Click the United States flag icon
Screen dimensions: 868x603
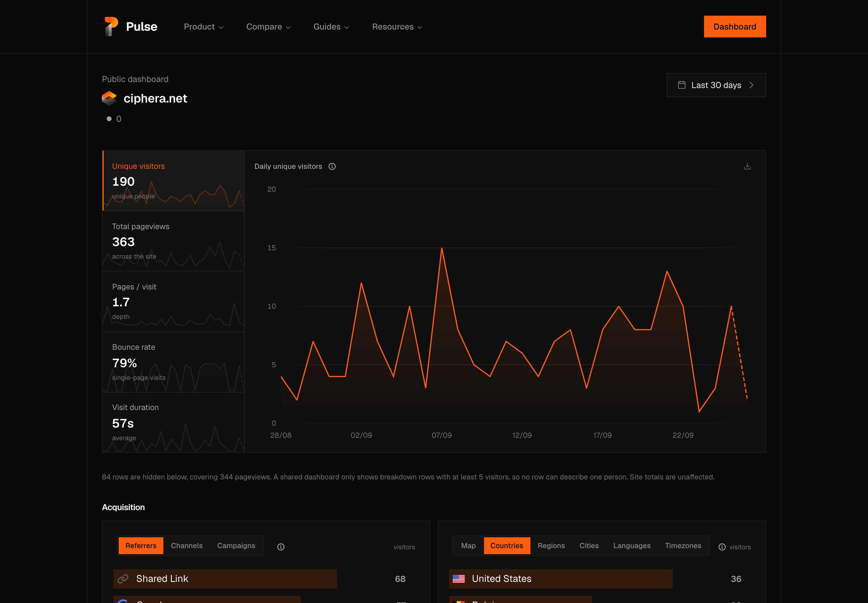(458, 579)
